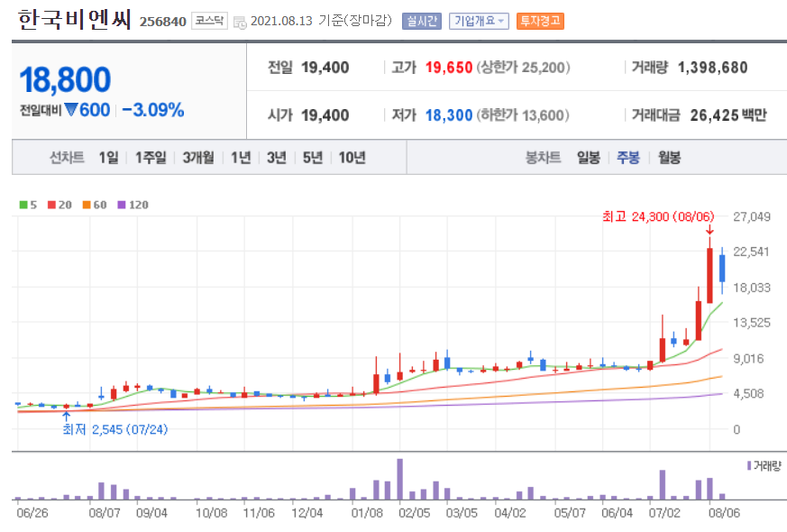
Task: Select the 3년 line chart period
Action: [x=277, y=158]
